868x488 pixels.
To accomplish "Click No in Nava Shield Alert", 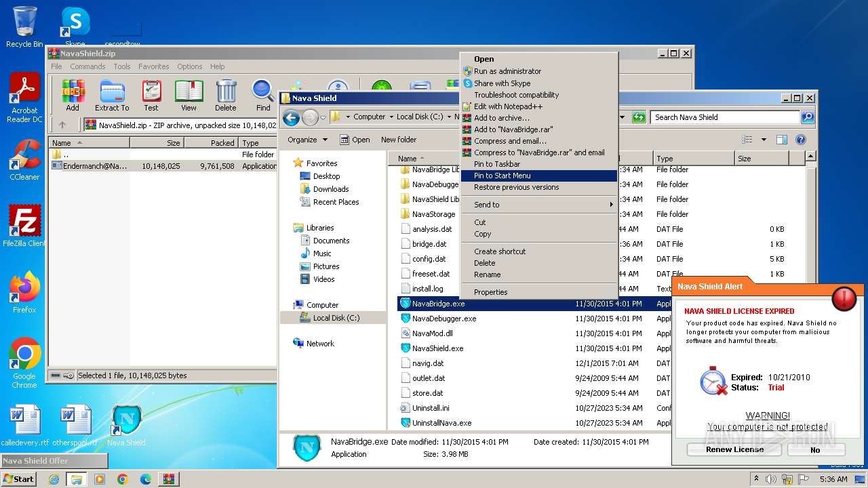I will (x=816, y=449).
